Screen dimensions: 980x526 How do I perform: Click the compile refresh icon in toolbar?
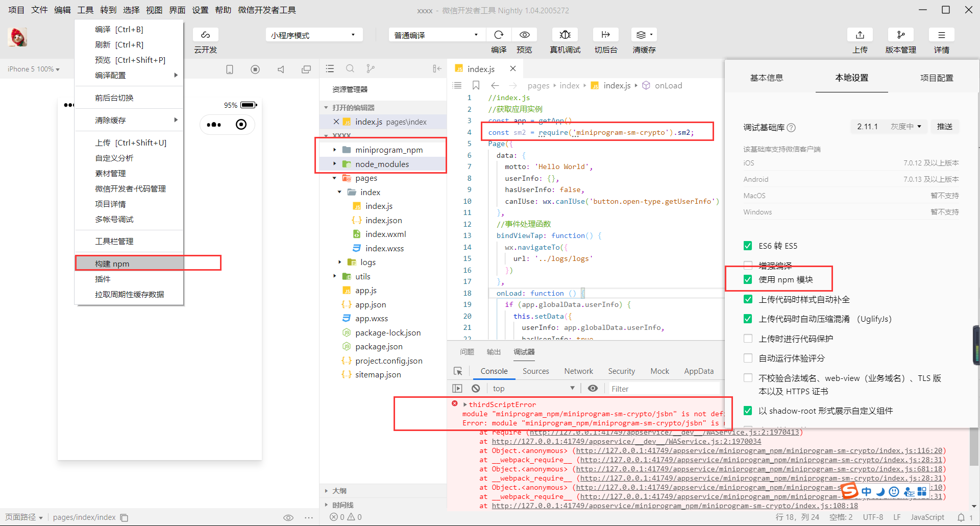click(x=499, y=35)
